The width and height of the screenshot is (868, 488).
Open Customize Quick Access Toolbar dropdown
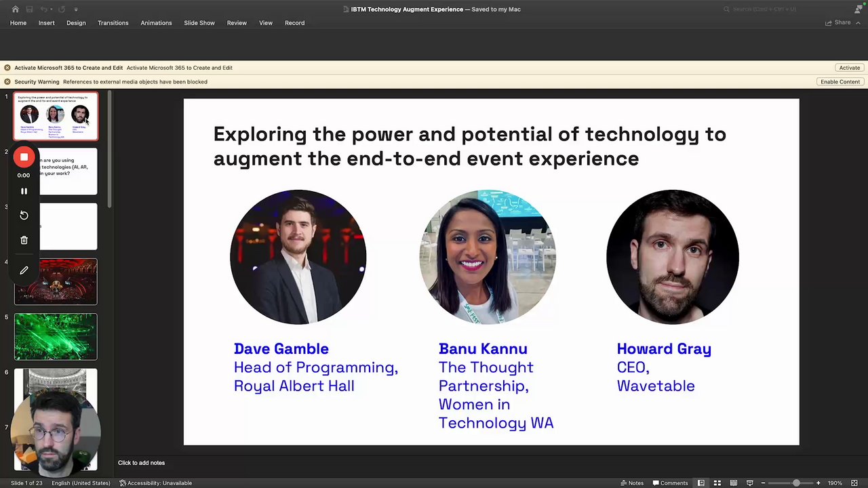75,9
